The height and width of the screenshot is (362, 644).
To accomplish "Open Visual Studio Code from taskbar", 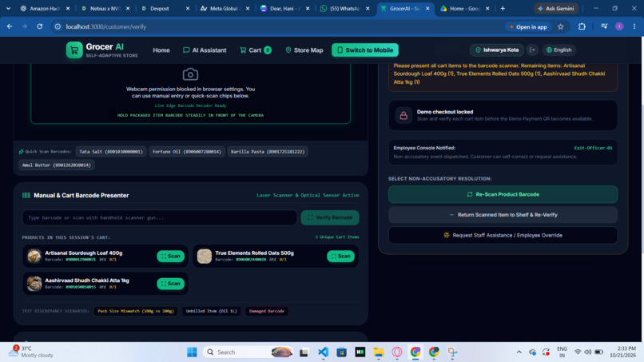I will pyautogui.click(x=323, y=352).
